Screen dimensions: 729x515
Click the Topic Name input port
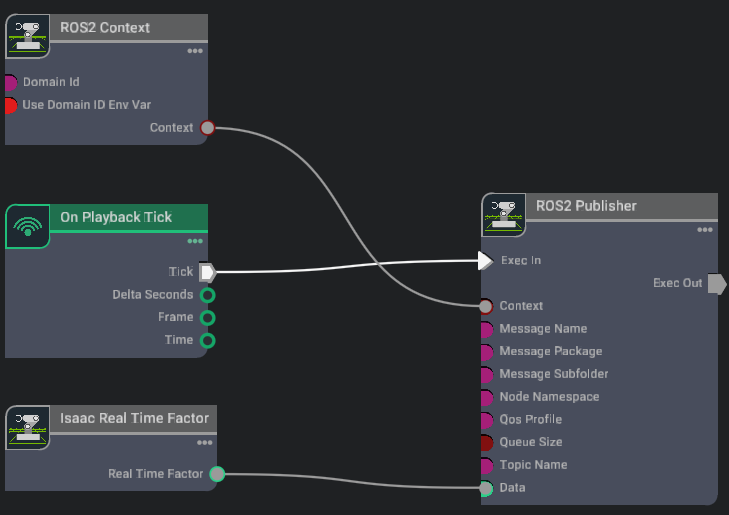pos(486,465)
